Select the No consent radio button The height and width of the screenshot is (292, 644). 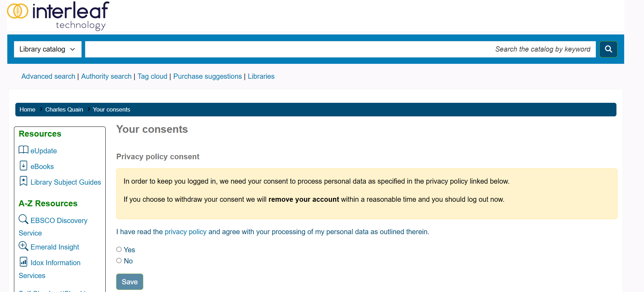(x=119, y=261)
